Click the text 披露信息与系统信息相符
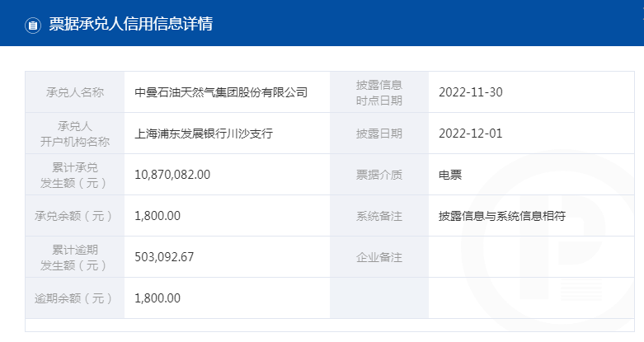The height and width of the screenshot is (342, 644). 502,216
